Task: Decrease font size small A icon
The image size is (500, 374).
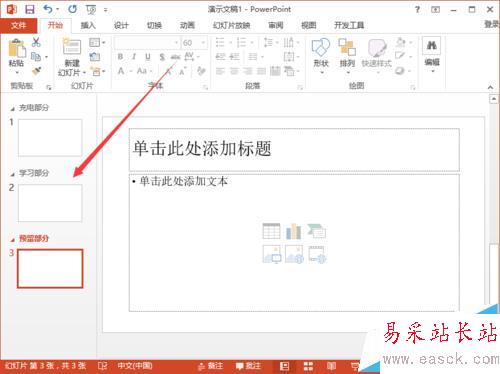Action: [183, 71]
